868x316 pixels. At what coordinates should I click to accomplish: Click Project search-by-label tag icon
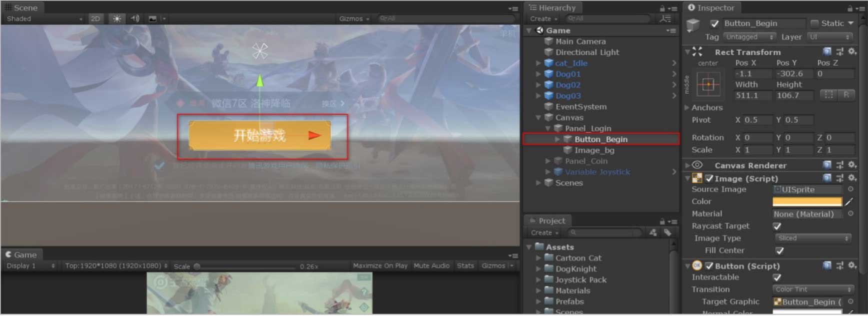667,232
